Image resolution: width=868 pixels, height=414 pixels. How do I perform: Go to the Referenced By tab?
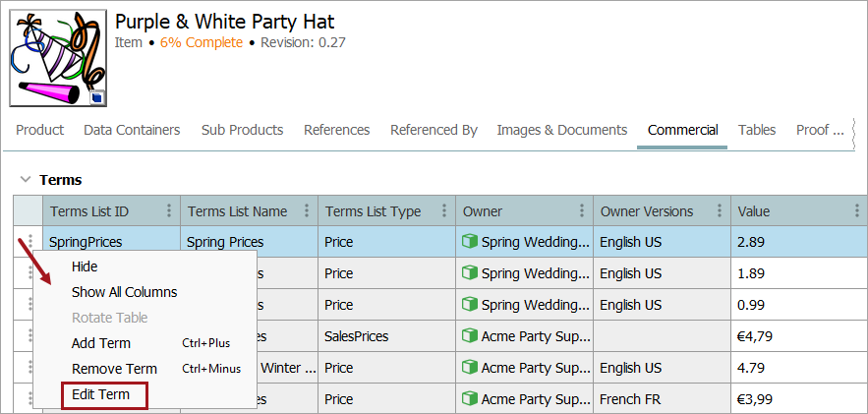(x=434, y=130)
